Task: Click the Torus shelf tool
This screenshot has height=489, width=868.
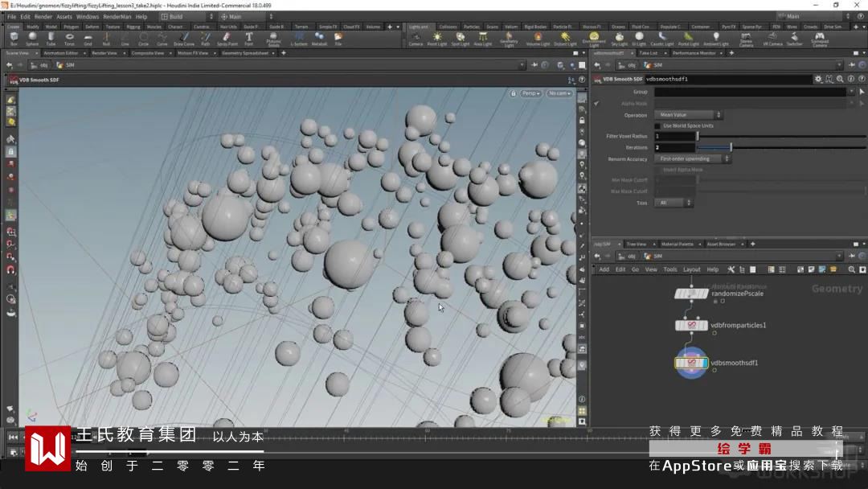Action: point(69,38)
